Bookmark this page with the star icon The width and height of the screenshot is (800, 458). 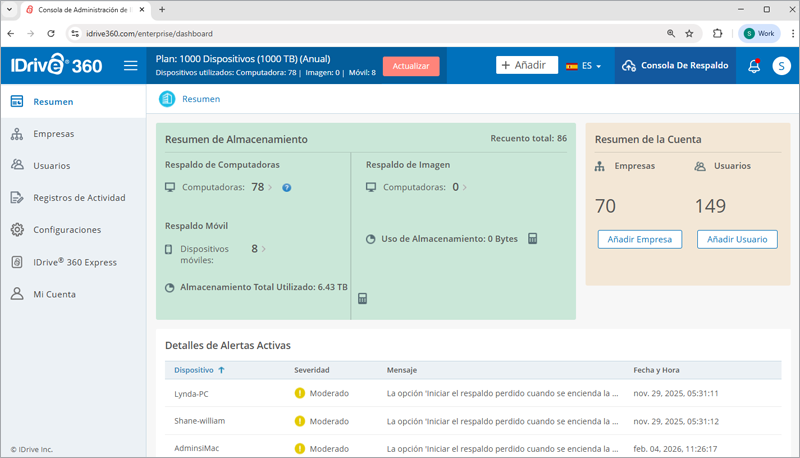689,33
